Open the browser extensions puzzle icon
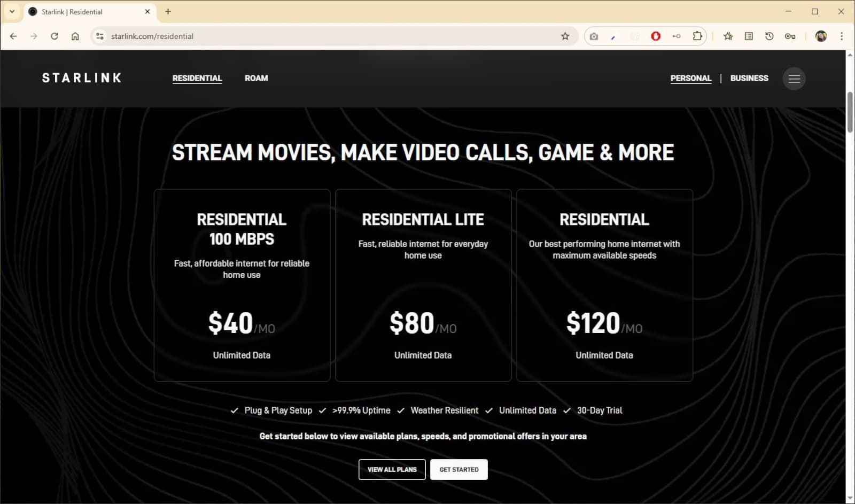This screenshot has width=855, height=504. [x=697, y=36]
